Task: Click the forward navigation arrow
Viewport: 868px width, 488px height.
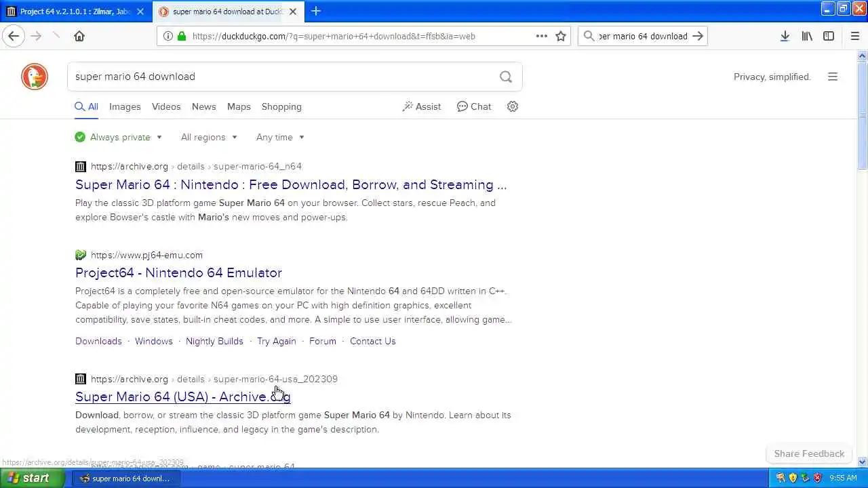Action: click(x=37, y=36)
